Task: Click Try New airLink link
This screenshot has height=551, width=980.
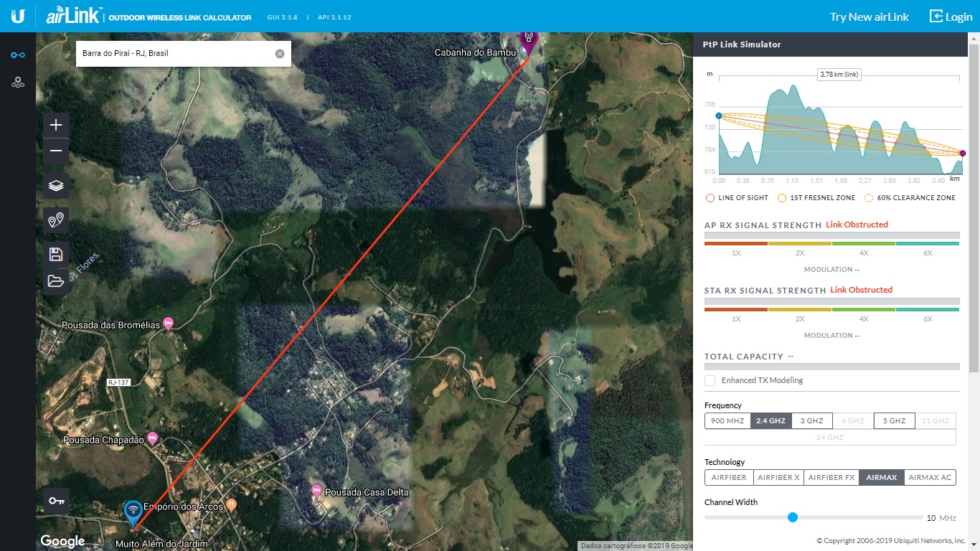Action: (x=869, y=17)
